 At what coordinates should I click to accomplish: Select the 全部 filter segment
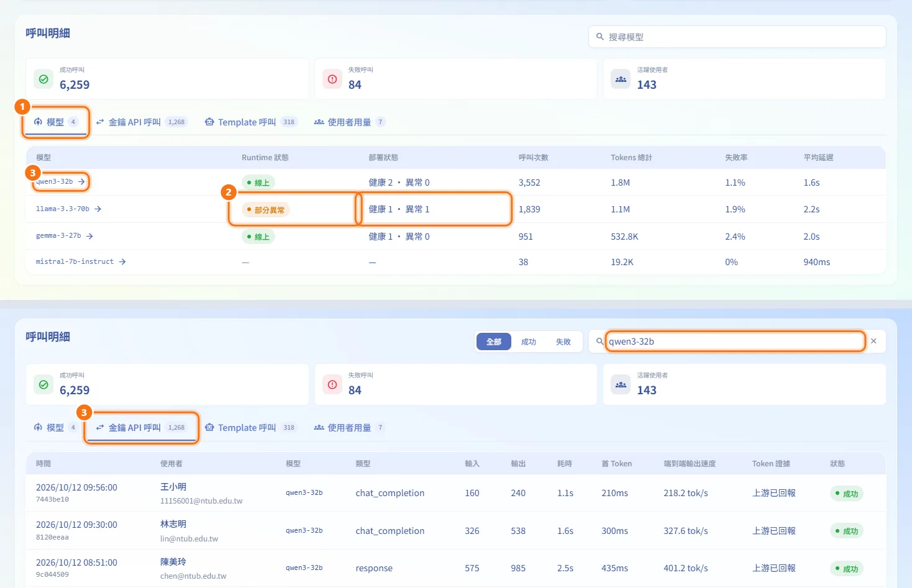(x=494, y=341)
